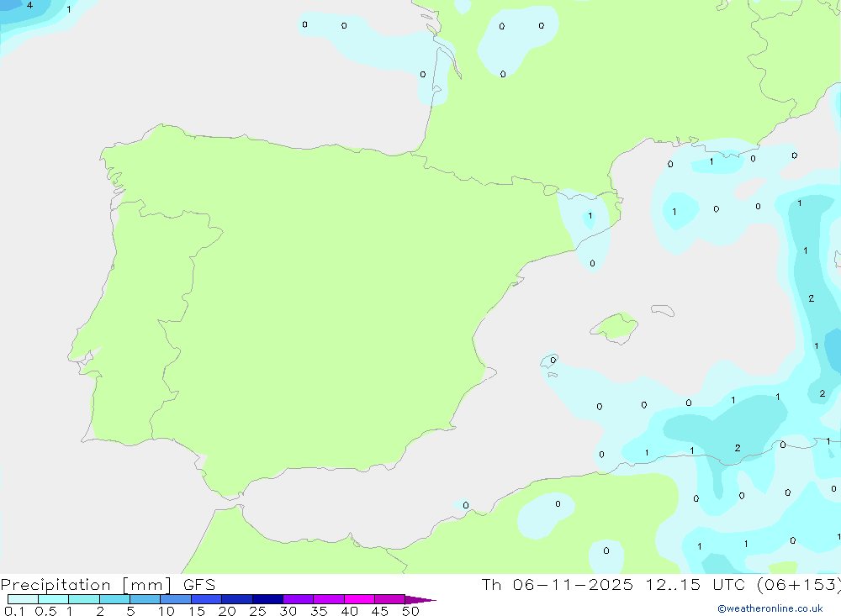Click the '40' legend label
This screenshot has width=841, height=616.
point(349,611)
